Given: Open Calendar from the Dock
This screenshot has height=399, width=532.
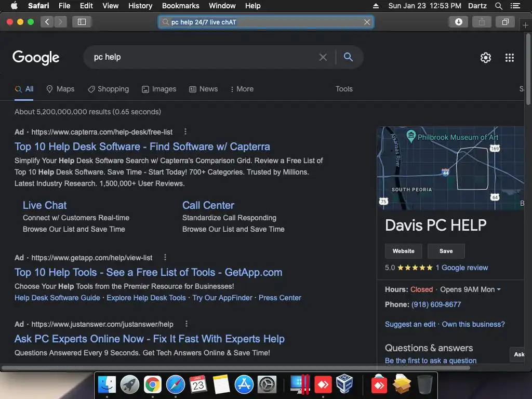Looking at the screenshot, I should point(198,384).
